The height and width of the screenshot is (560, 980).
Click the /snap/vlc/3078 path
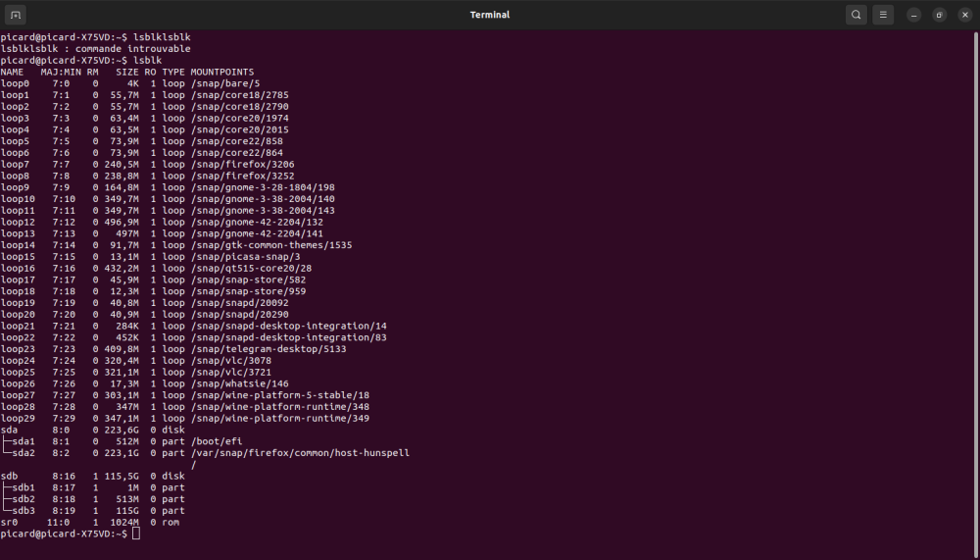pyautogui.click(x=230, y=361)
